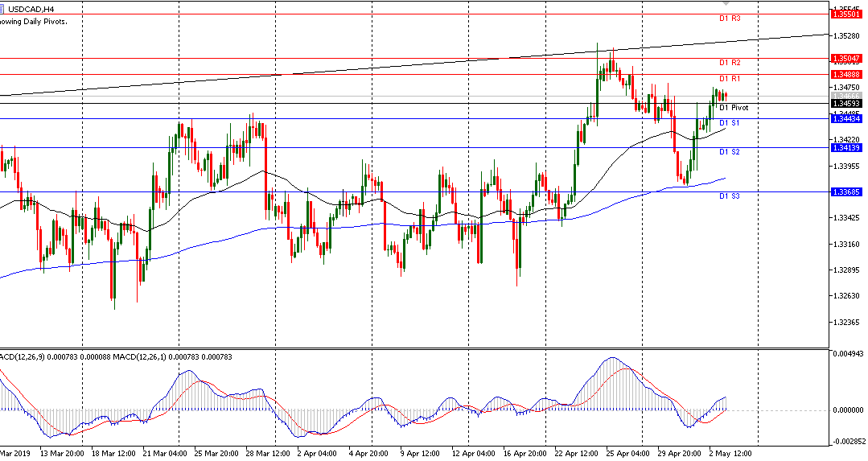Select the red 1.34888 price tag
Image resolution: width=868 pixels, height=461 pixels.
(847, 74)
